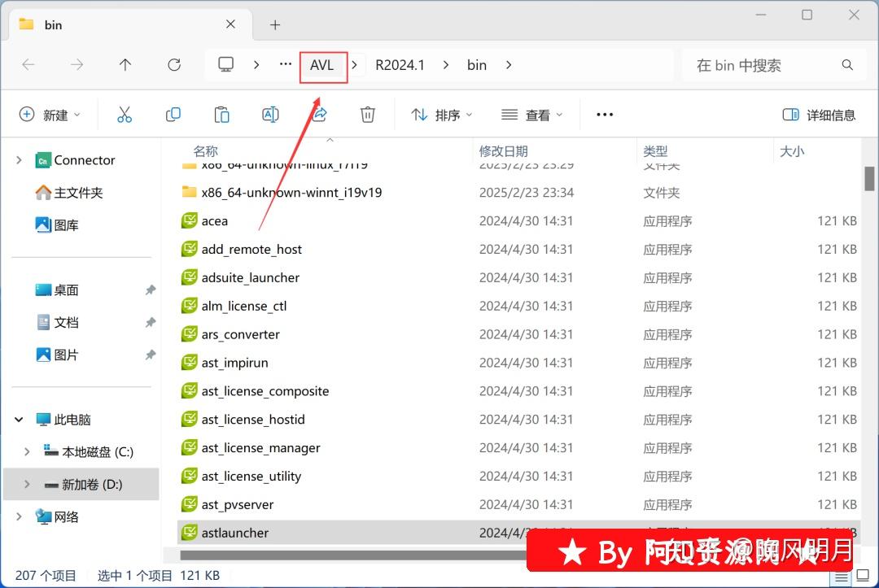Open the See more (…) toolbar menu
879x588 pixels.
pyautogui.click(x=604, y=115)
